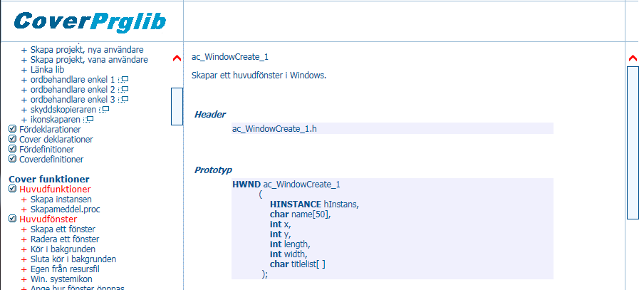Screen dimensions: 644x290
Task: Click int width parameter line
Action: (x=289, y=254)
